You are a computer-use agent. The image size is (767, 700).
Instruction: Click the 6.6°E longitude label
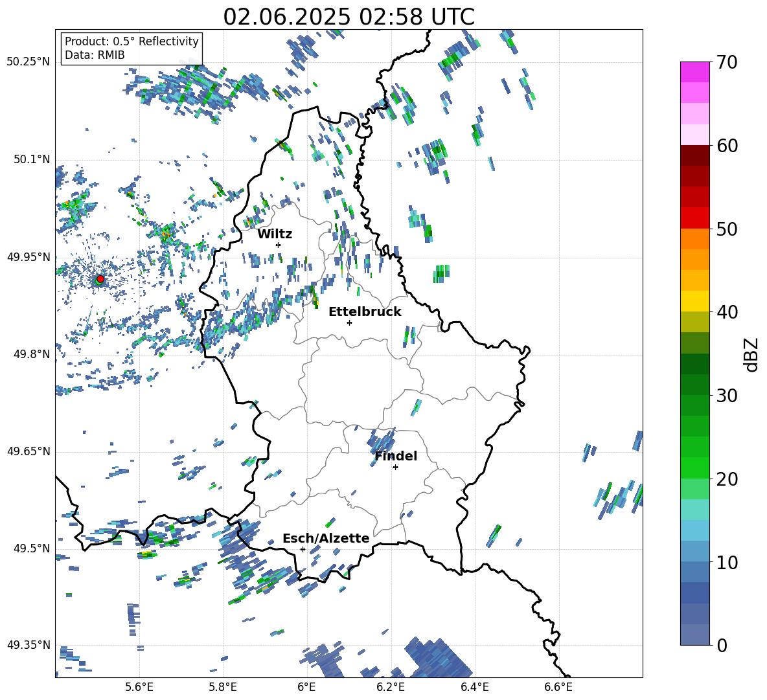558,687
